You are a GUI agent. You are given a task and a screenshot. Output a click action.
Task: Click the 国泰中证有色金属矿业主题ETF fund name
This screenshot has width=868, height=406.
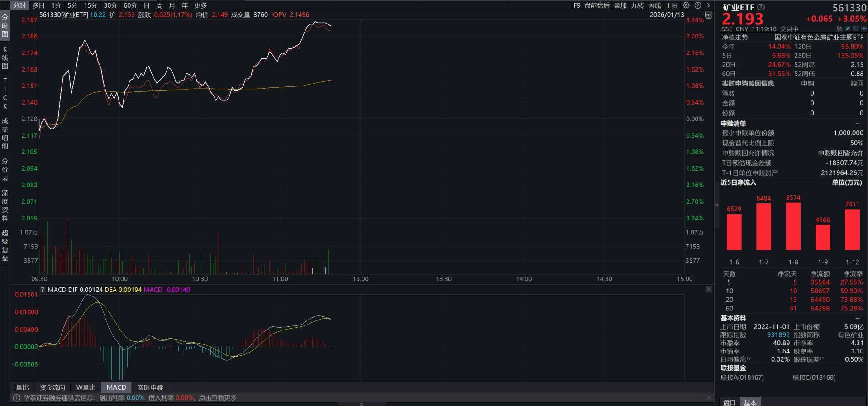click(819, 38)
